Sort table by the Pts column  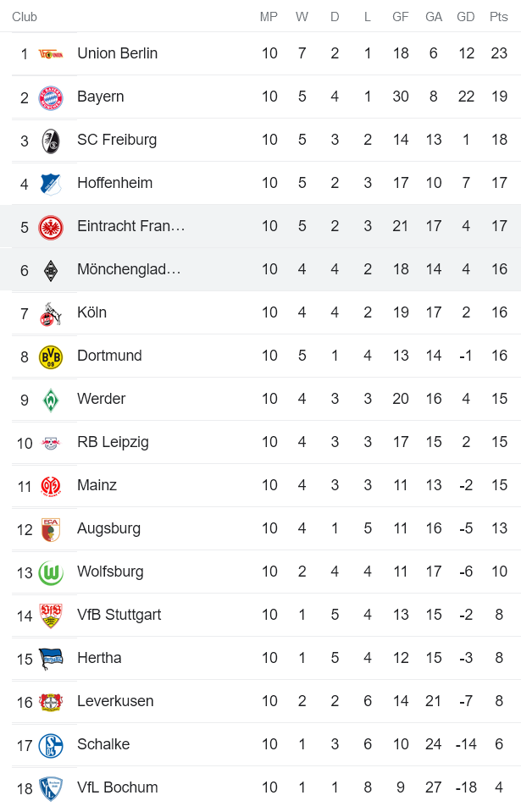point(498,15)
